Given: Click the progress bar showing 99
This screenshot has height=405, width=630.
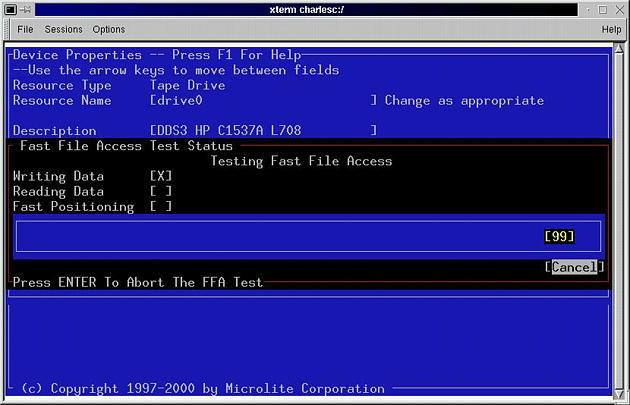Looking at the screenshot, I should click(309, 236).
